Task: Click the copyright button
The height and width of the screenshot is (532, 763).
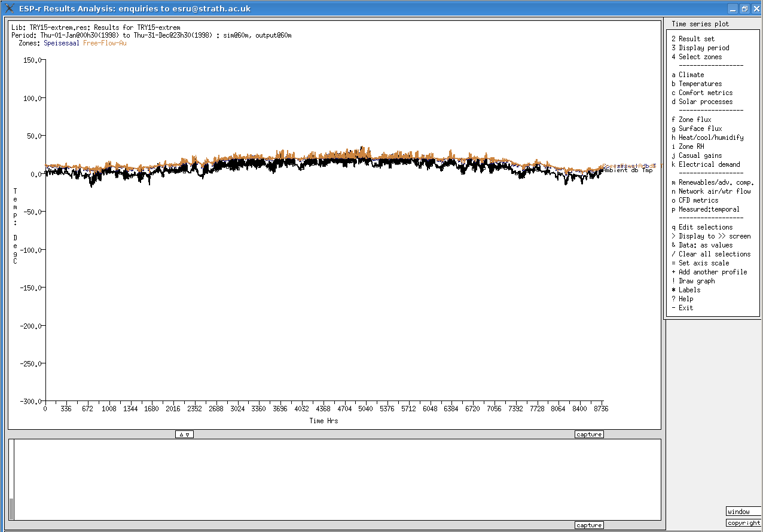Action: pyautogui.click(x=744, y=523)
